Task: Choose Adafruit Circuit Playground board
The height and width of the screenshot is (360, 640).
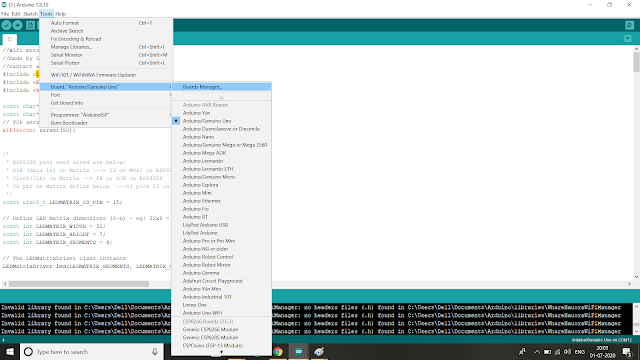Action: (x=222, y=281)
